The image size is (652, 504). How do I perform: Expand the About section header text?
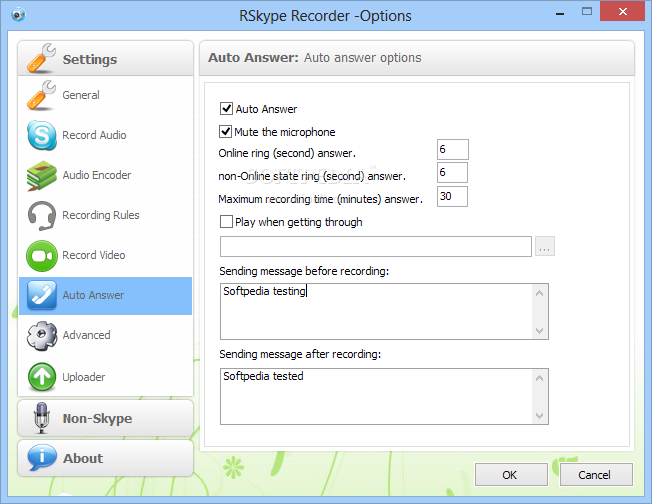coord(83,458)
